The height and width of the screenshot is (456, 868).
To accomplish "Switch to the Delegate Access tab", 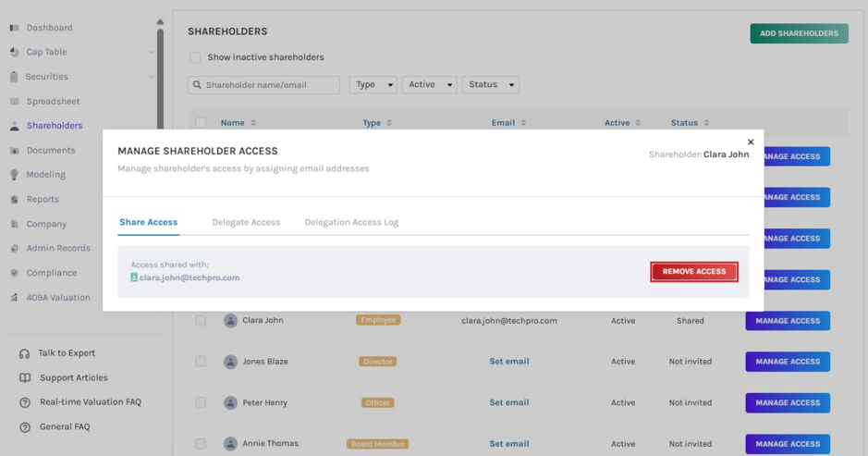I will click(x=246, y=222).
